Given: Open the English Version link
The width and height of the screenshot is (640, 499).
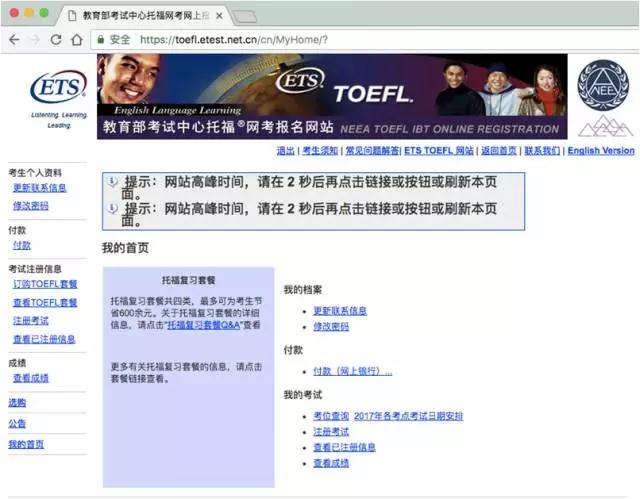Looking at the screenshot, I should click(600, 151).
